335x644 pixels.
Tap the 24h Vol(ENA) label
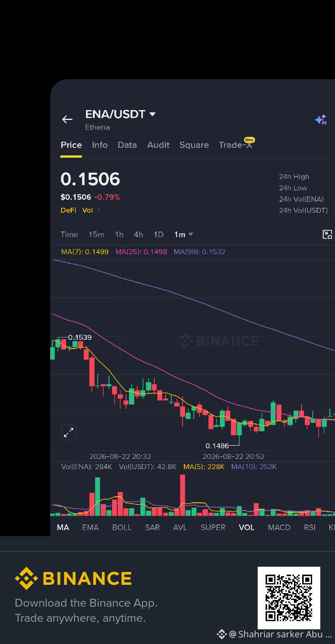301,199
